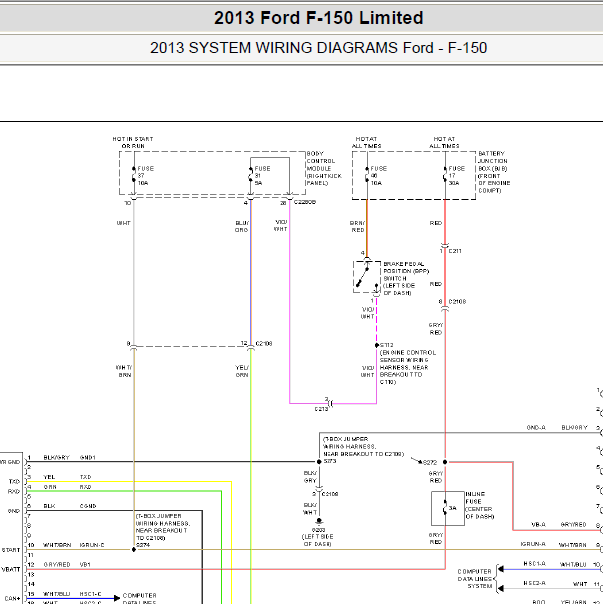The width and height of the screenshot is (603, 604).
Task: Click the S272 splice label
Action: tap(430, 462)
